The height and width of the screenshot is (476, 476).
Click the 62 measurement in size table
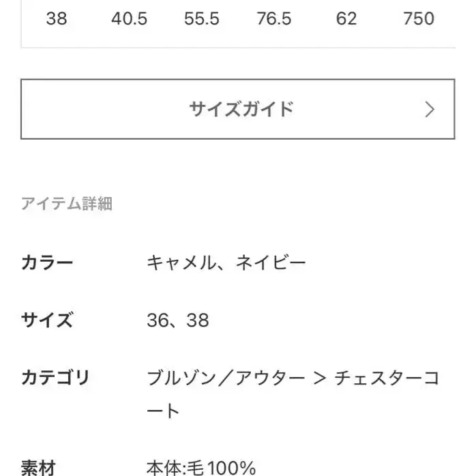coord(346,18)
